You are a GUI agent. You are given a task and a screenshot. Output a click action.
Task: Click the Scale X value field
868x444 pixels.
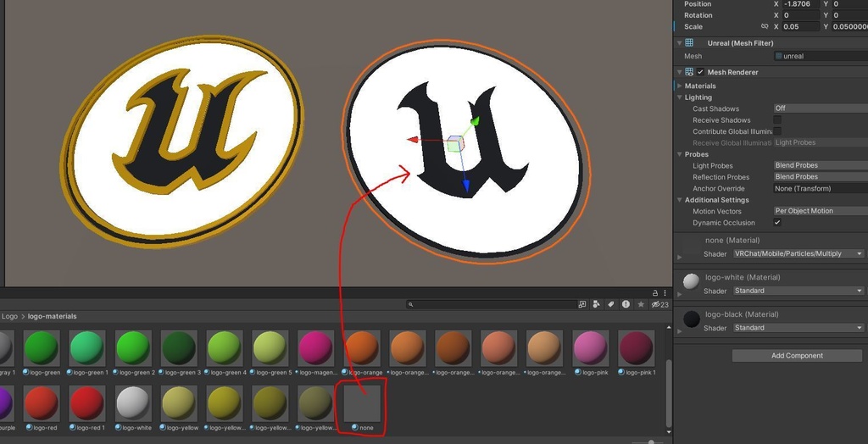coord(801,26)
